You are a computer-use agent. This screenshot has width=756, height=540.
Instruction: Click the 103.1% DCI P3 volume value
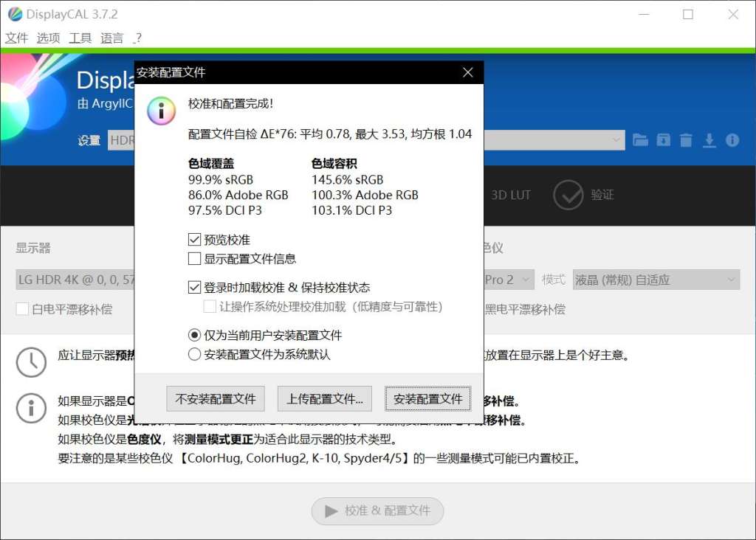(352, 210)
